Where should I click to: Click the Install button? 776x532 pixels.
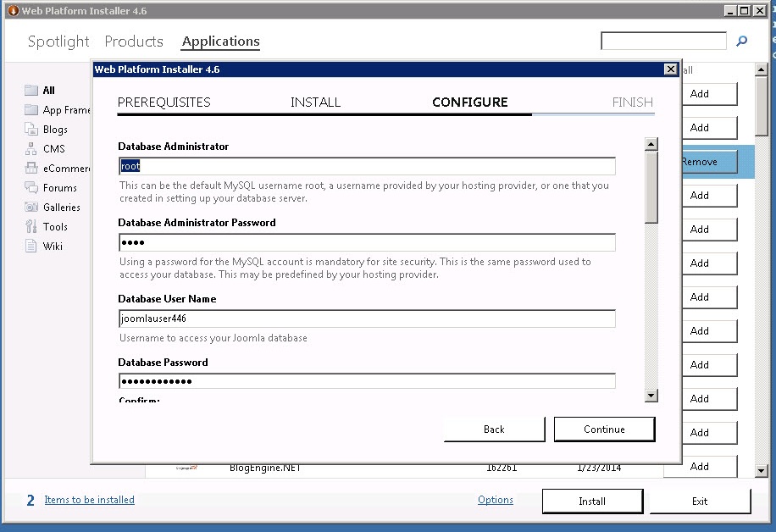pos(592,502)
